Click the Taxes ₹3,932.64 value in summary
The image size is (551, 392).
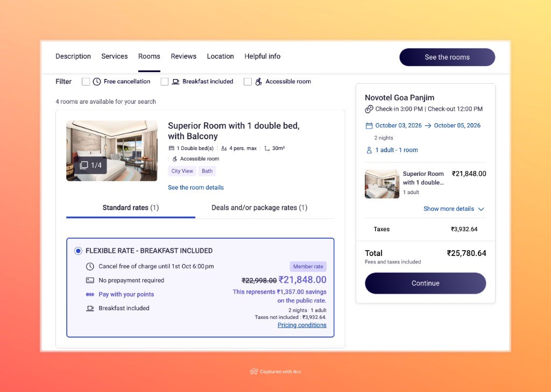(x=464, y=229)
